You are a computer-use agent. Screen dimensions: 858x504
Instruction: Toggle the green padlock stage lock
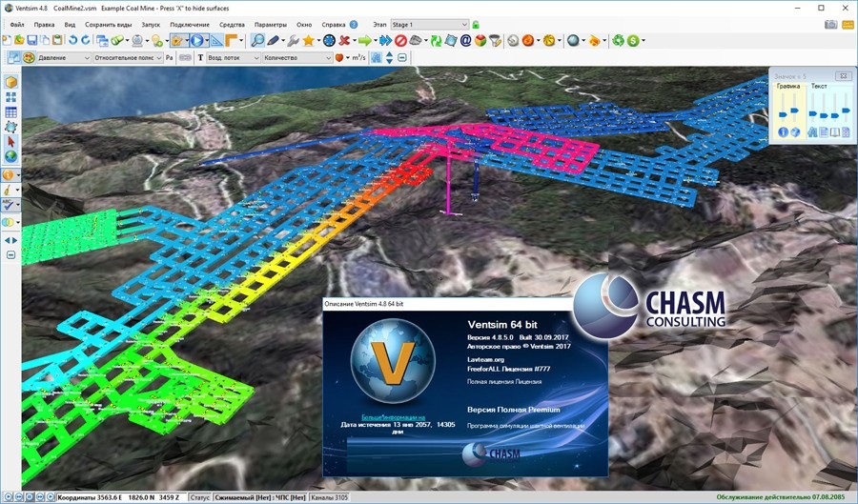[476, 25]
